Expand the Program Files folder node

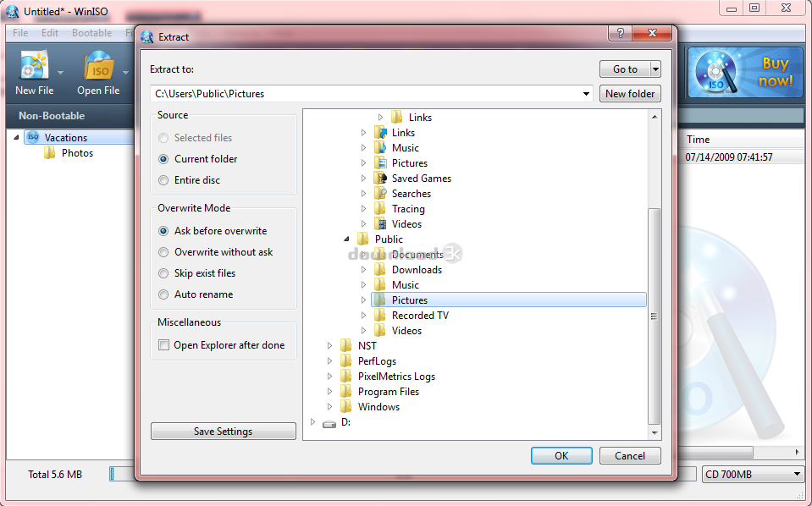tap(330, 392)
